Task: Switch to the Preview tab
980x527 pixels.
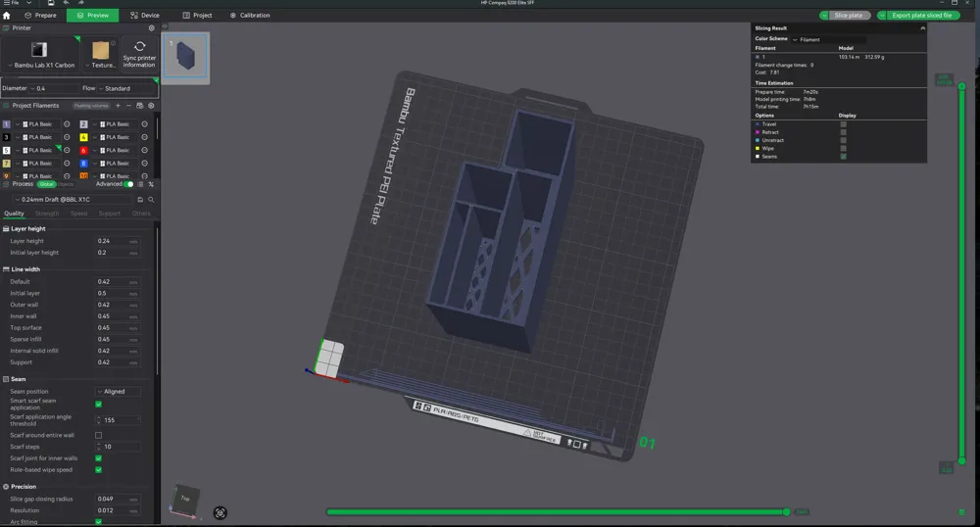Action: click(92, 15)
